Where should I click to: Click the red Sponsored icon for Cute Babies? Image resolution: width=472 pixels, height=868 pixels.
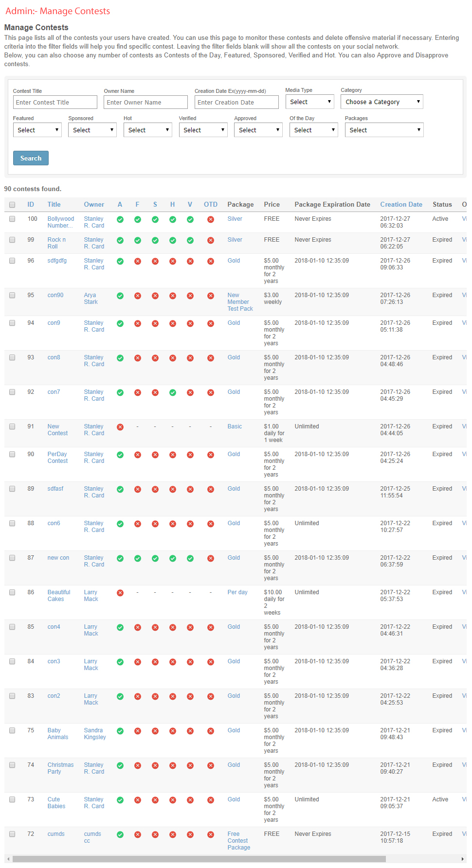(x=155, y=800)
